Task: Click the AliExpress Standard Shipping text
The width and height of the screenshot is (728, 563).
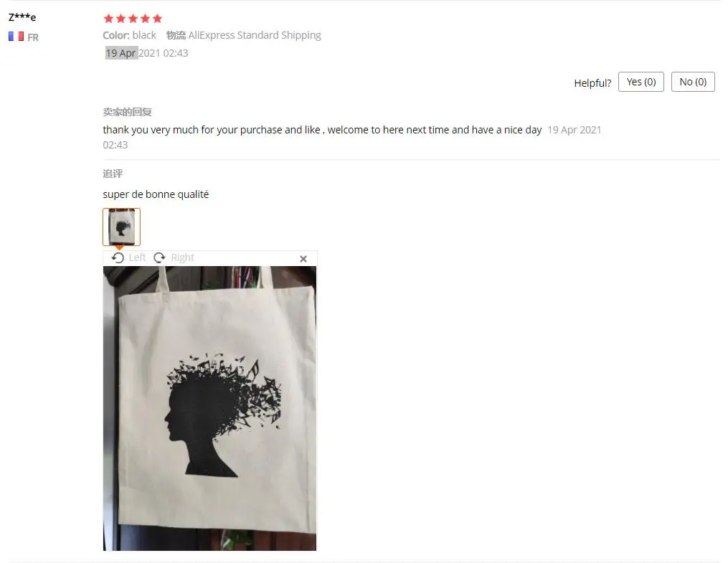Action: [255, 35]
